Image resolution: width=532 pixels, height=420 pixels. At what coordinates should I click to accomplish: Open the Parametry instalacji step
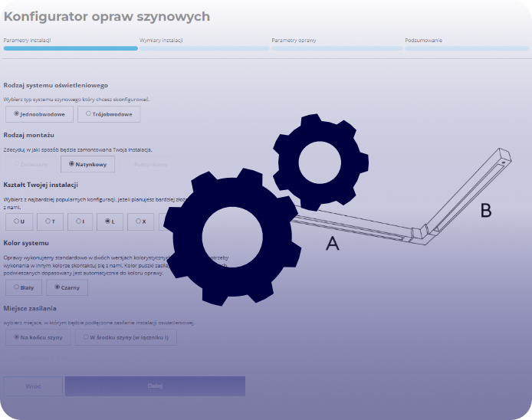27,41
